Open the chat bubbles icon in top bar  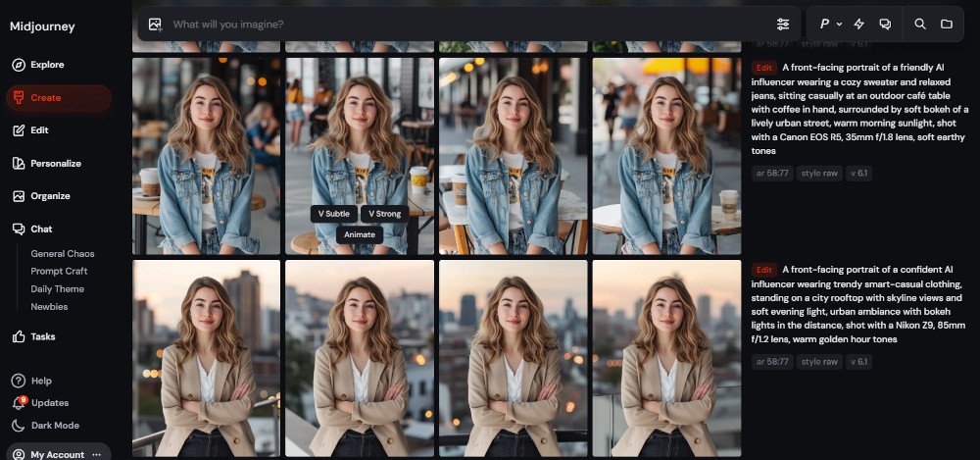pyautogui.click(x=885, y=24)
